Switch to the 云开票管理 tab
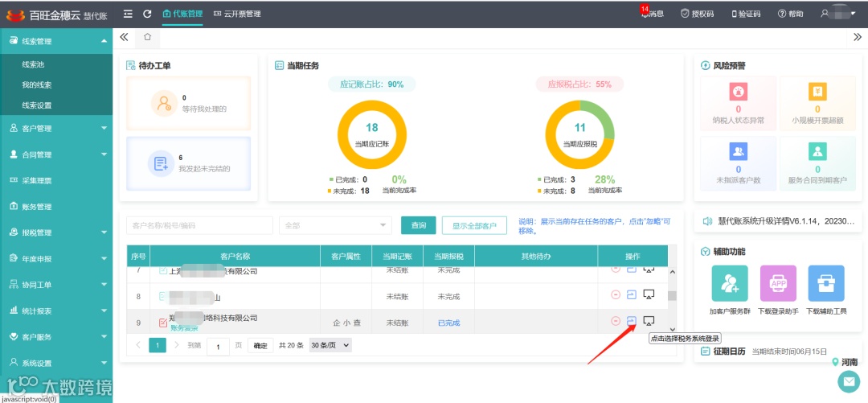Image resolution: width=868 pixels, height=403 pixels. point(236,14)
